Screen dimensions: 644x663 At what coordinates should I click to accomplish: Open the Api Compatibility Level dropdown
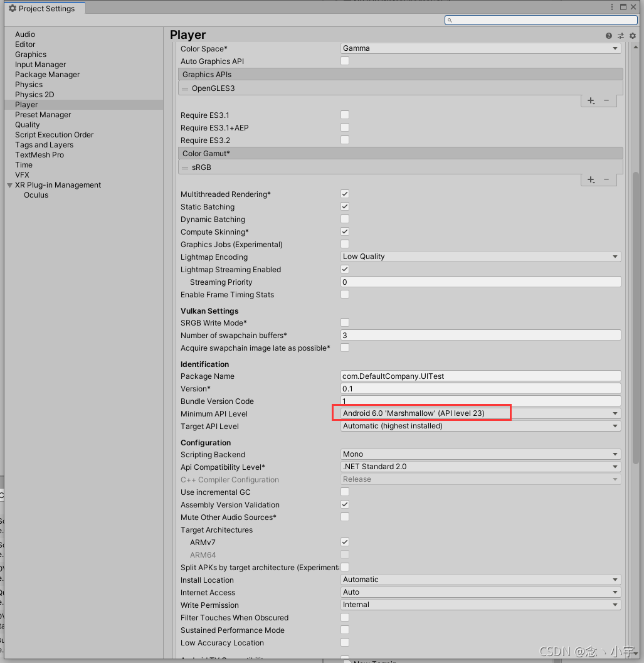[481, 467]
